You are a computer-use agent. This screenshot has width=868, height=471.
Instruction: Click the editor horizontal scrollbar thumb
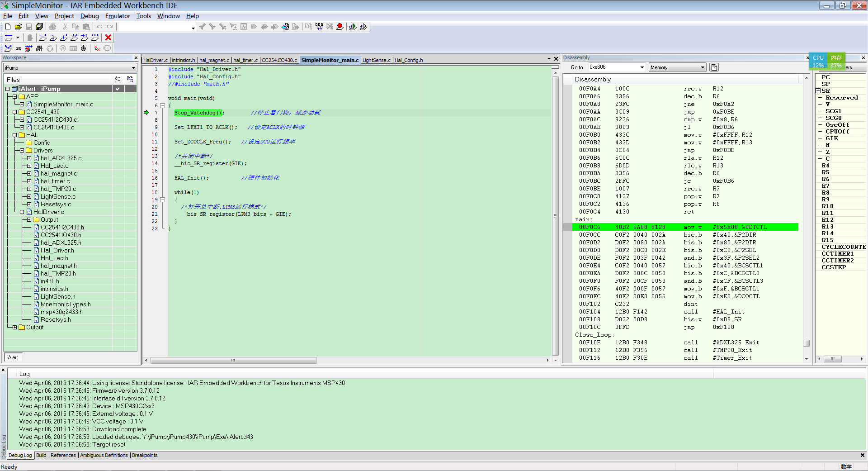pyautogui.click(x=233, y=361)
